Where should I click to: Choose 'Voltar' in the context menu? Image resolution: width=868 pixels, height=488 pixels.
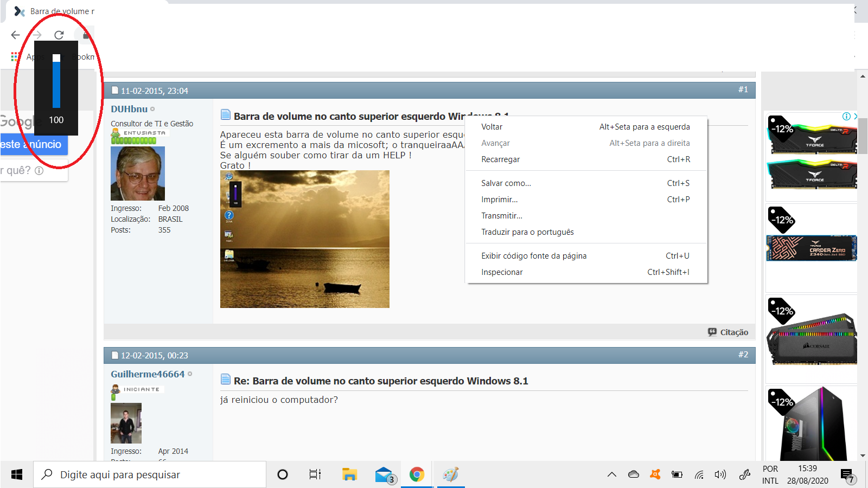(586, 127)
